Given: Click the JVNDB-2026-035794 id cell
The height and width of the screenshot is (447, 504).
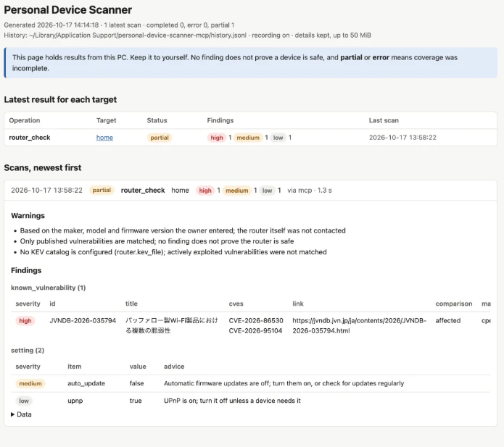Looking at the screenshot, I should click(x=83, y=320).
